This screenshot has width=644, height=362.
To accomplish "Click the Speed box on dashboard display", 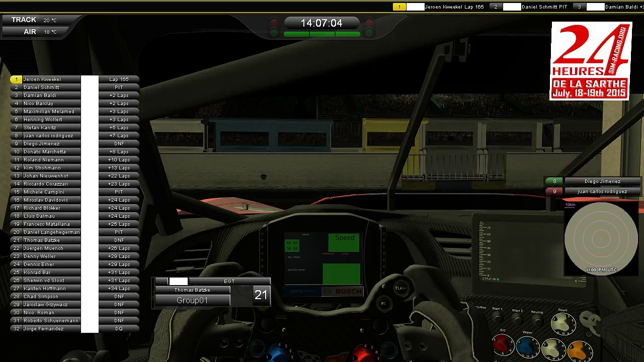I will [x=344, y=242].
